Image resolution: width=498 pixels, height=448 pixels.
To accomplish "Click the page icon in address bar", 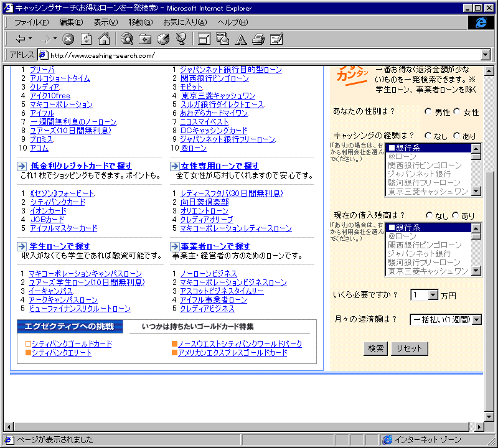I will tap(43, 55).
